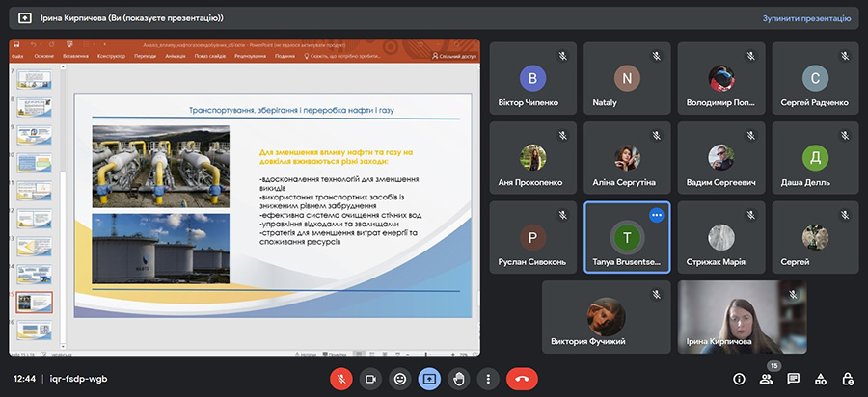
Task: Click Зупинити презентацію link
Action: pos(806,18)
